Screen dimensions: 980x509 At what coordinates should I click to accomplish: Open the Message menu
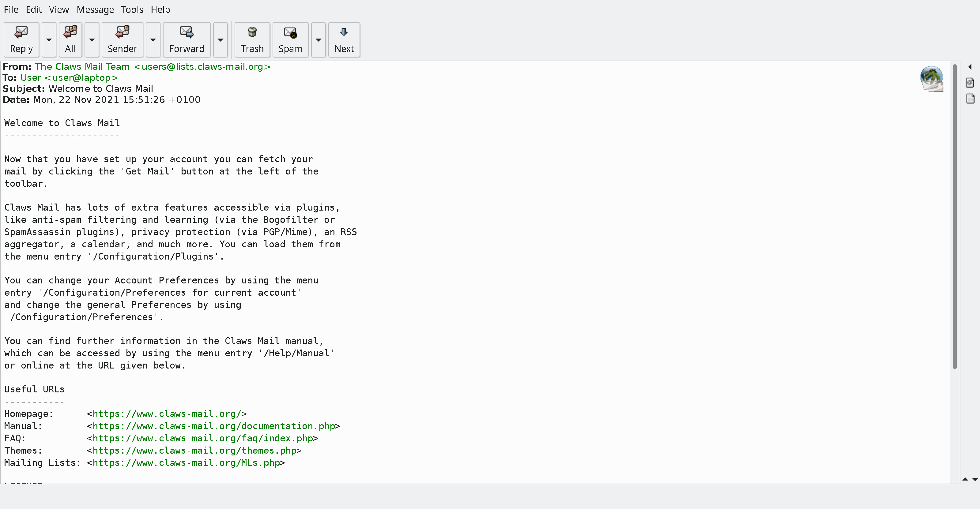click(95, 9)
